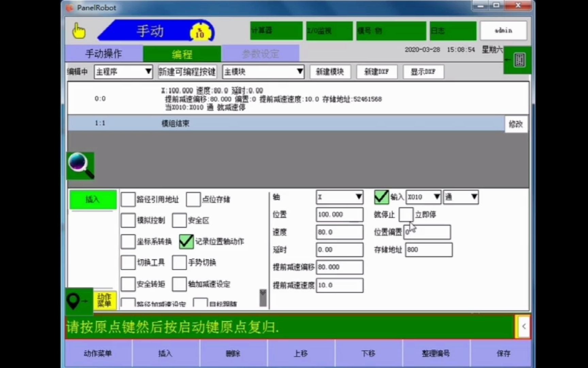Click the location pin arrow icon
Image resolution: width=588 pixels, height=368 pixels.
click(x=79, y=301)
